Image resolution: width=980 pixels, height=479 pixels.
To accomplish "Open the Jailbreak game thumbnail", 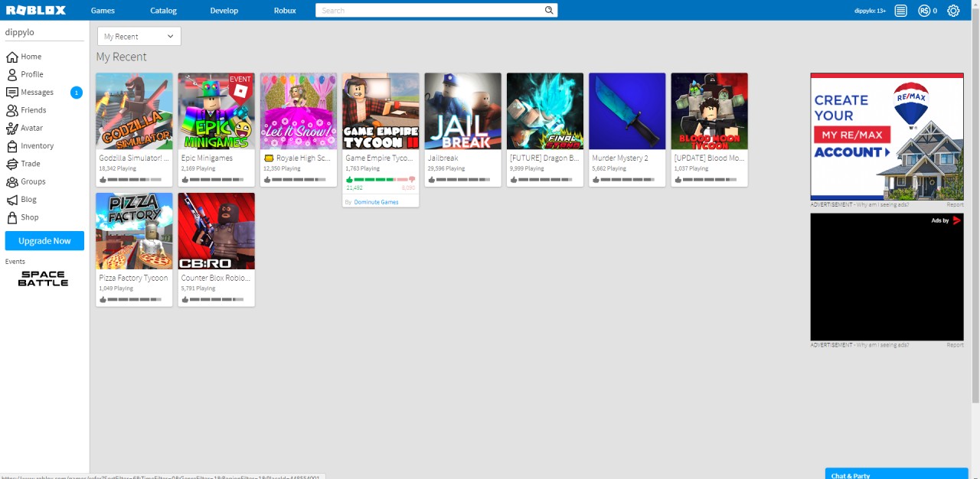I will (463, 111).
